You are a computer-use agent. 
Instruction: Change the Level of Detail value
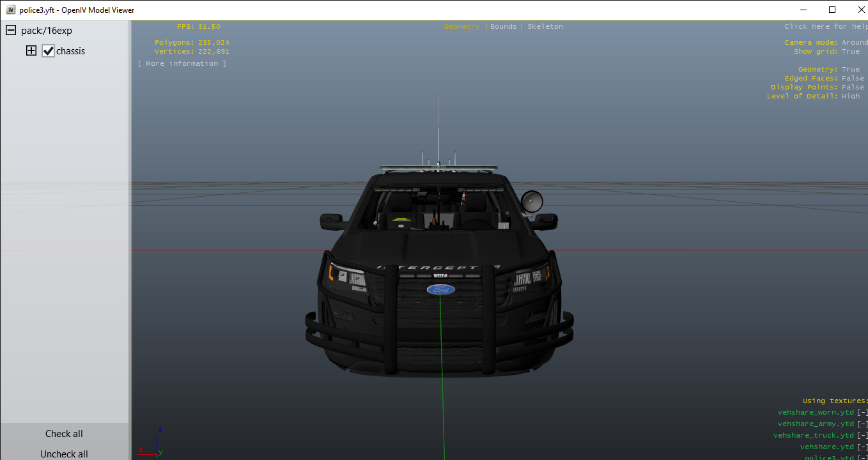(850, 96)
